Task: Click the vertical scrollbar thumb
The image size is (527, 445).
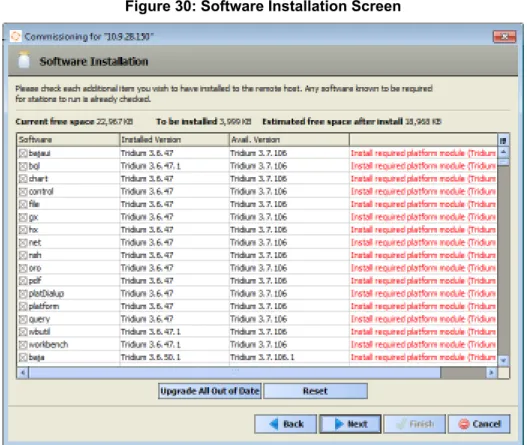Action: [x=503, y=162]
